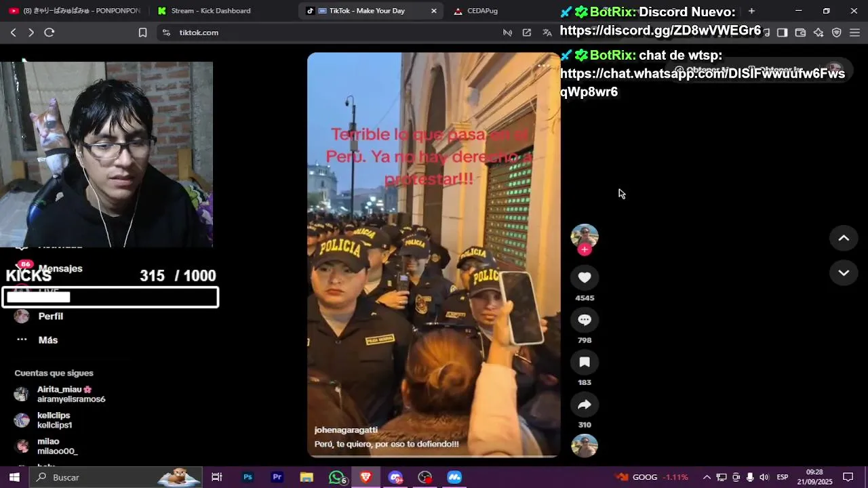
Task: Toggle the browser sidebar panel
Action: (782, 33)
